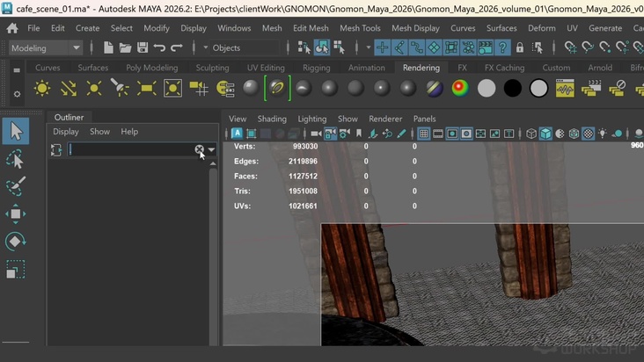This screenshot has height=362, width=644.
Task: Create an Ambient Light from shelf
Action: pos(41,88)
